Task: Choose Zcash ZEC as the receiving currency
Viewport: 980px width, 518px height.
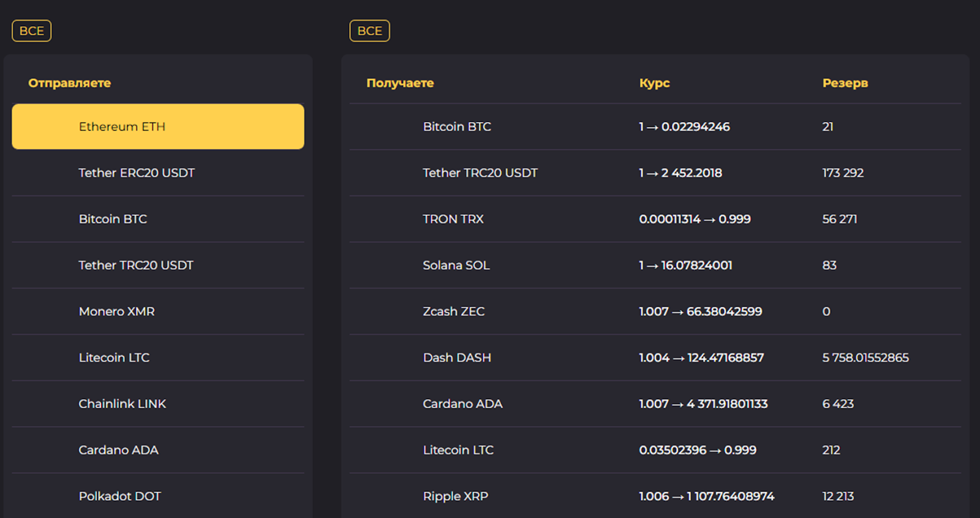Action: (x=655, y=311)
